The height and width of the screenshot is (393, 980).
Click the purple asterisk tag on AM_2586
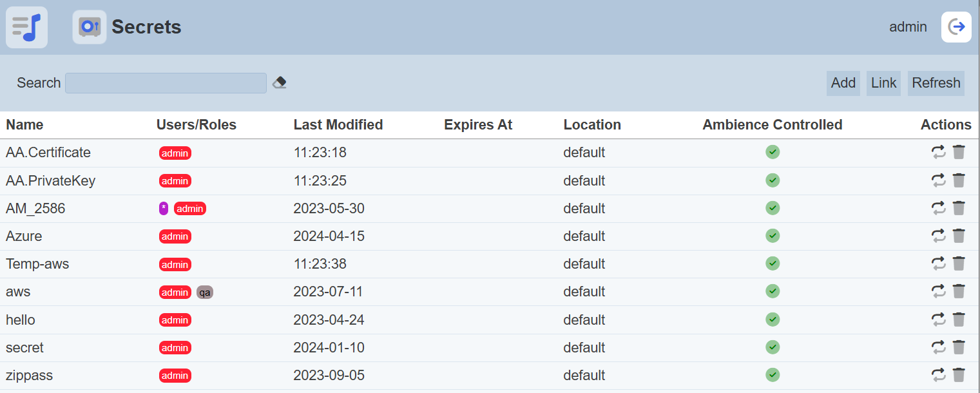(x=164, y=208)
